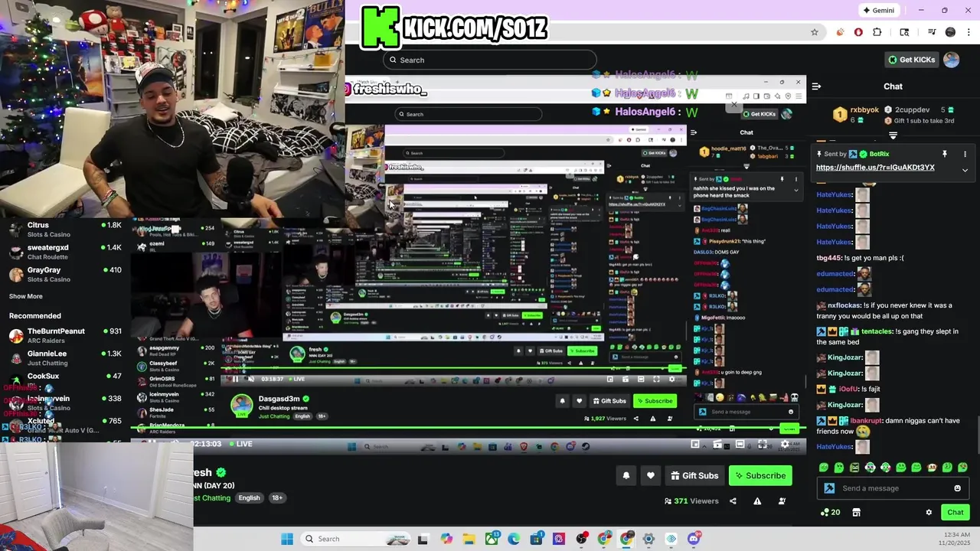
Task: Expand the pinned message chevron
Action: point(965,170)
